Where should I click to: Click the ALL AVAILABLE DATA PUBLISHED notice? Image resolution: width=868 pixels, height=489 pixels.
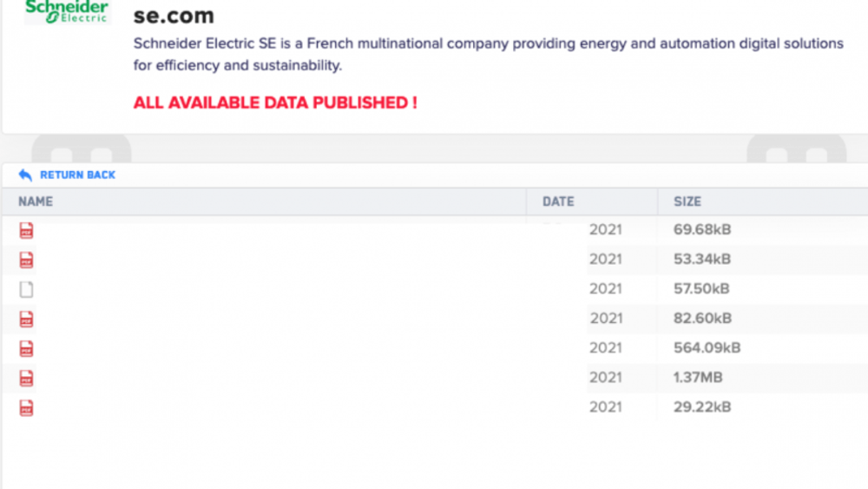275,102
